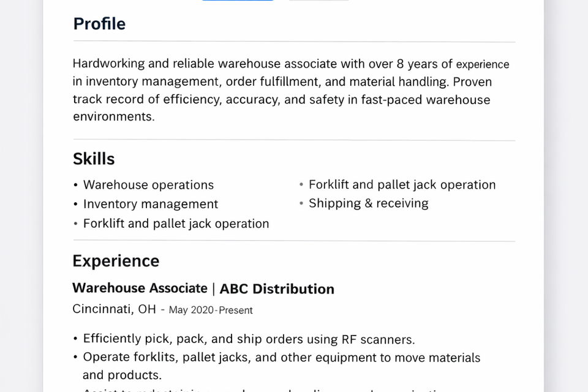
Task: Click the word Present in date range
Action: pos(236,310)
